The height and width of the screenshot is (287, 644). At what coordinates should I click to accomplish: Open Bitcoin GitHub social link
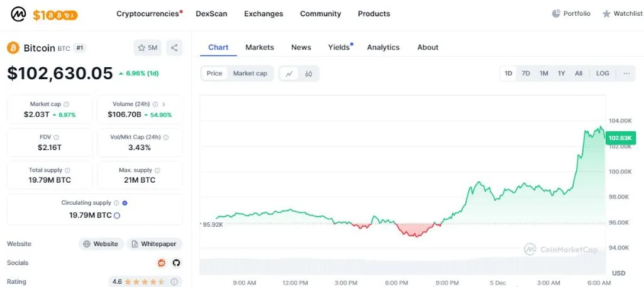176,263
